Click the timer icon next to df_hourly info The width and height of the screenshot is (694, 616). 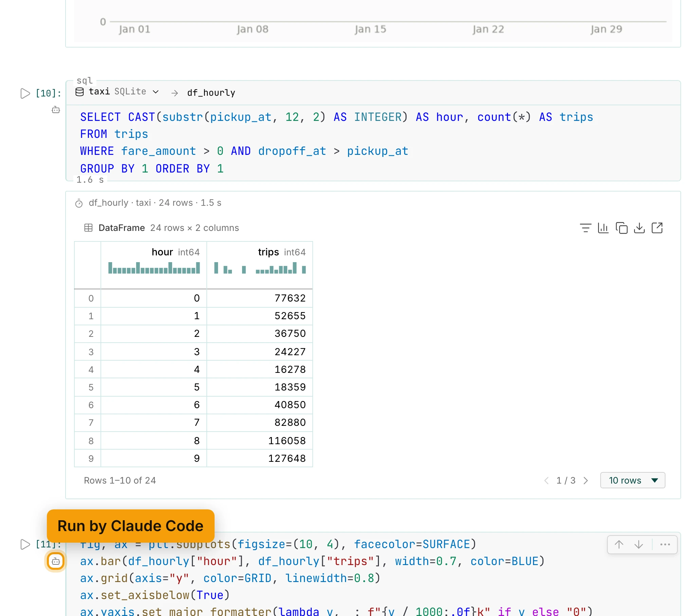(x=79, y=203)
